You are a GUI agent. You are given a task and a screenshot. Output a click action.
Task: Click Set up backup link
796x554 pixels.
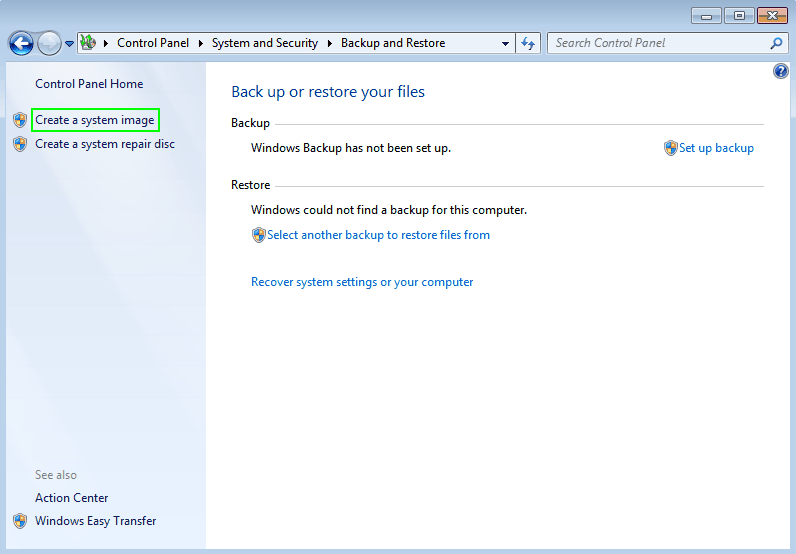(716, 148)
